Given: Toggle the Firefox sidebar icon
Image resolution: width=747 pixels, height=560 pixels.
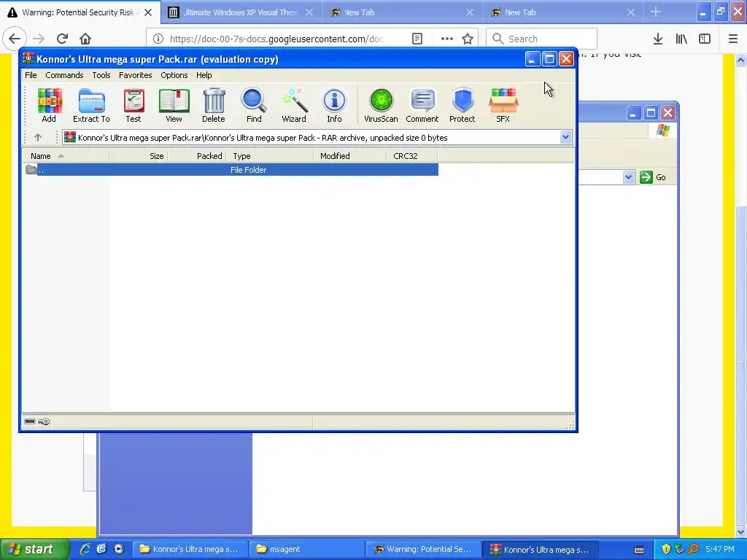Looking at the screenshot, I should coord(705,39).
